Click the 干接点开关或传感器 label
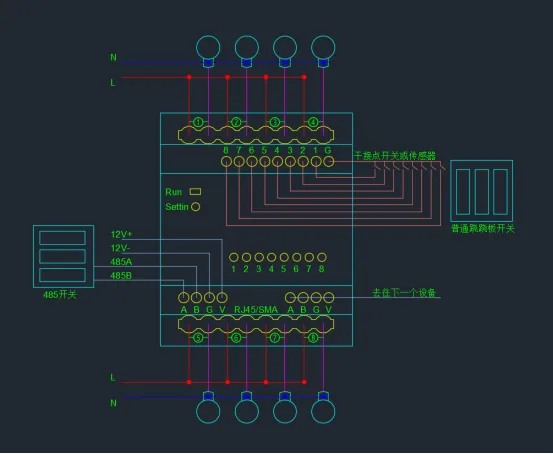Viewport: 553px width, 454px height. tap(395, 156)
